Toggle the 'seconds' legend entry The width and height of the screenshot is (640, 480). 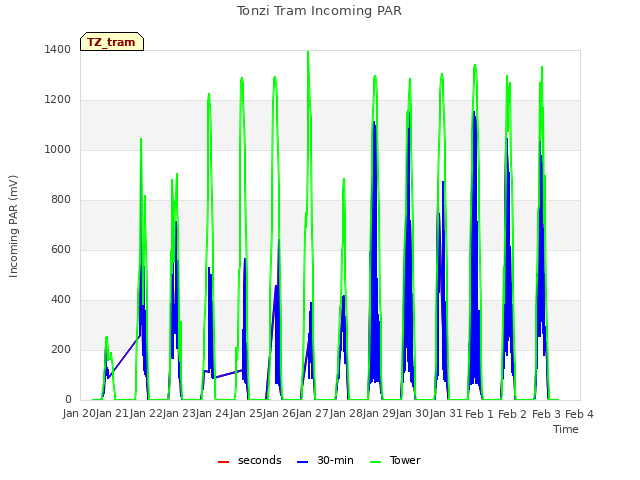click(250, 460)
